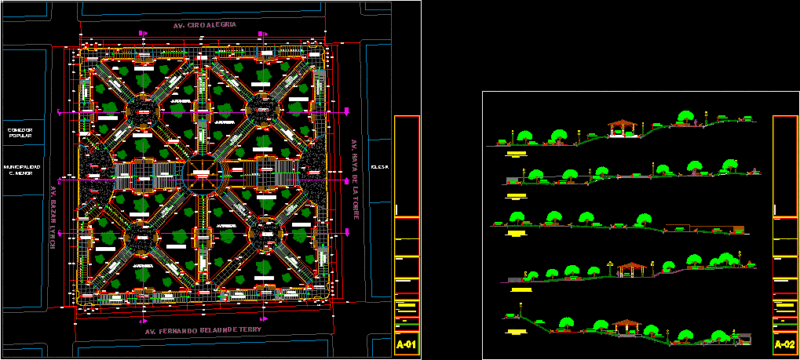The image size is (800, 360).
Task: Select the 'COMEDOR POPULAR' block label
Action: 20,133
